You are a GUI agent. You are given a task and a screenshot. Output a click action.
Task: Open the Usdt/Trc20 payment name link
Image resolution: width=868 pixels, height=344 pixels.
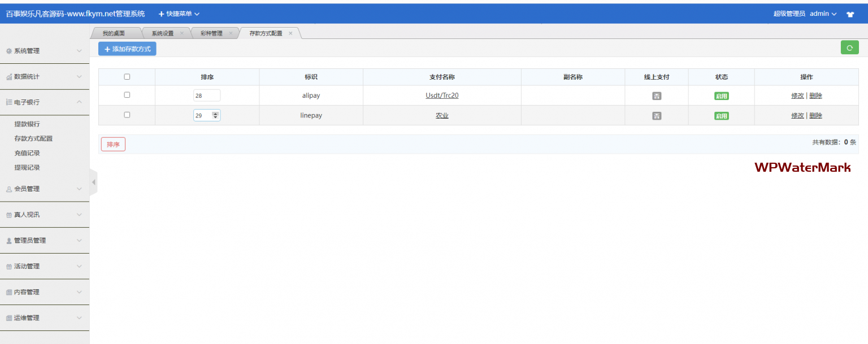coord(442,96)
